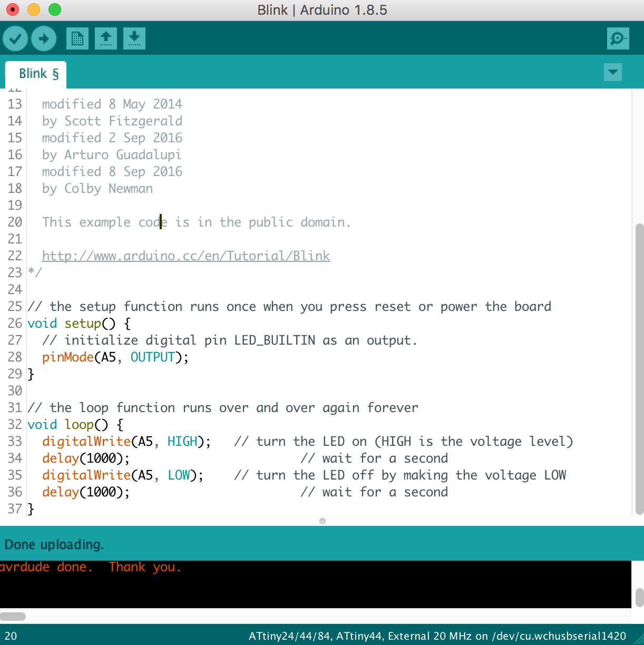
Task: Click 'by Colby Newman' comment line
Action: click(x=97, y=189)
